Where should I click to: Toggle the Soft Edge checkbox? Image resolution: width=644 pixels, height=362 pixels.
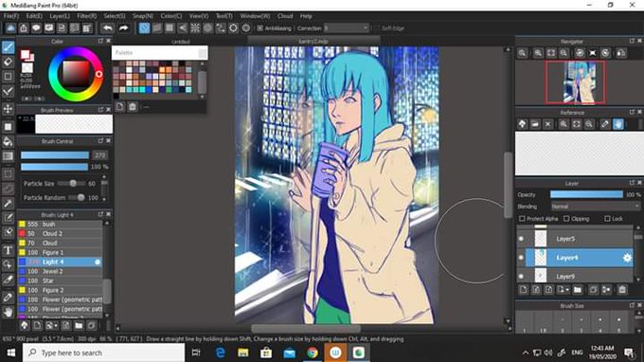(378, 27)
